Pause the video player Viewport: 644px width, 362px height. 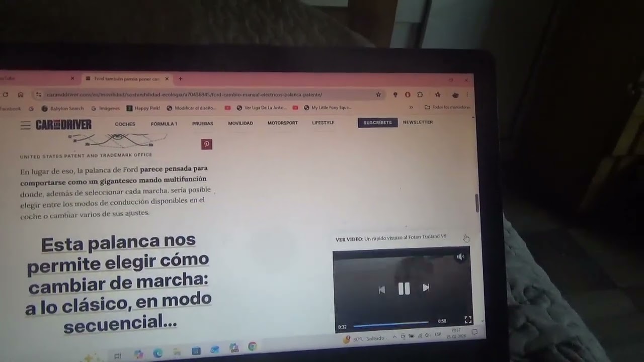[x=404, y=288]
